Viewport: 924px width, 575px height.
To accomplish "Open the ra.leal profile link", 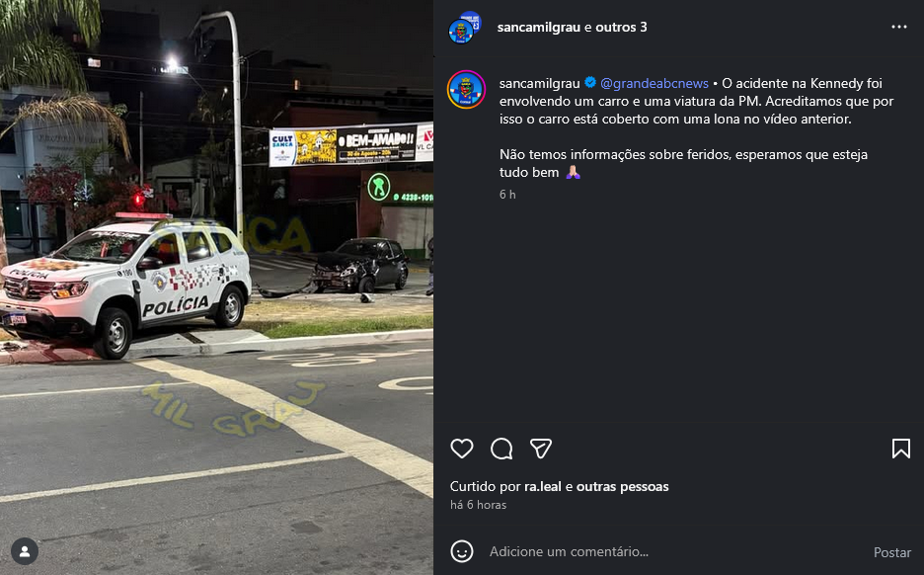I will 543,486.
